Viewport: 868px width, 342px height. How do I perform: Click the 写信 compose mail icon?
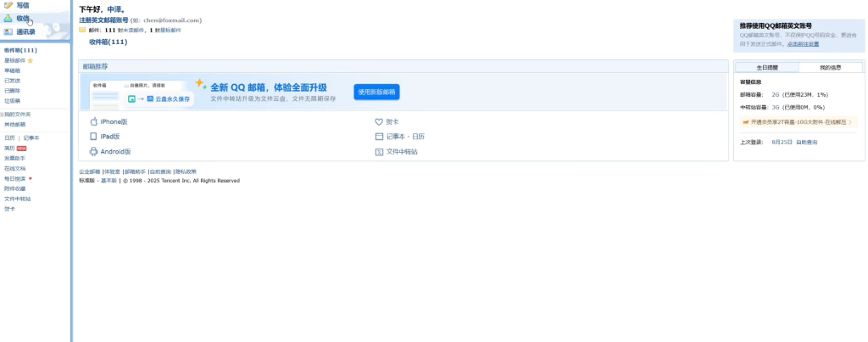[8, 5]
